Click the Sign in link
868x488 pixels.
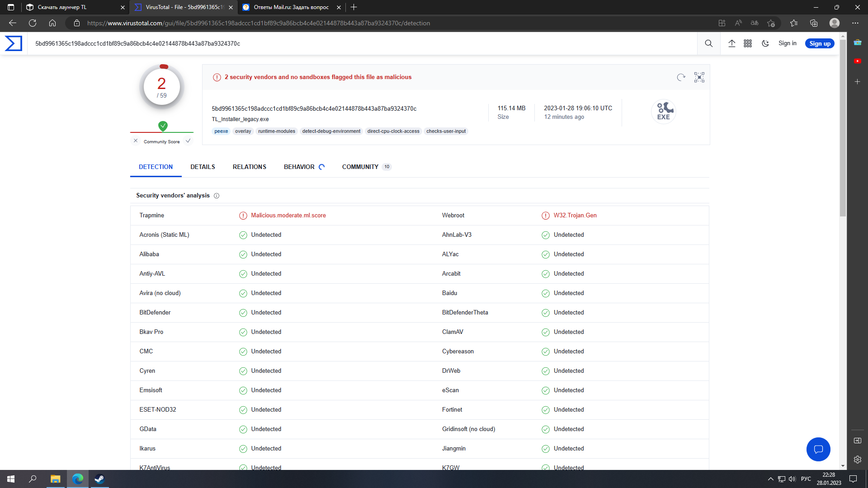(x=788, y=43)
